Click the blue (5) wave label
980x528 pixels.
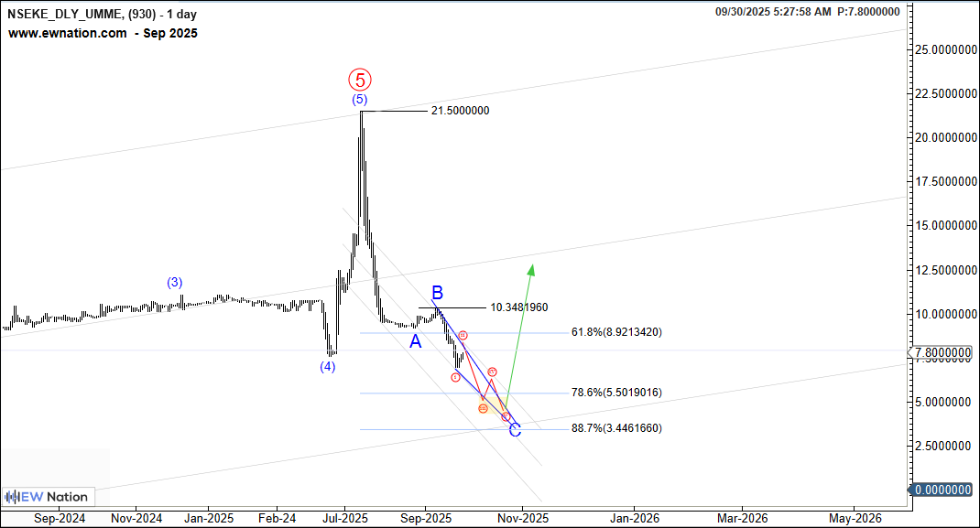360,99
